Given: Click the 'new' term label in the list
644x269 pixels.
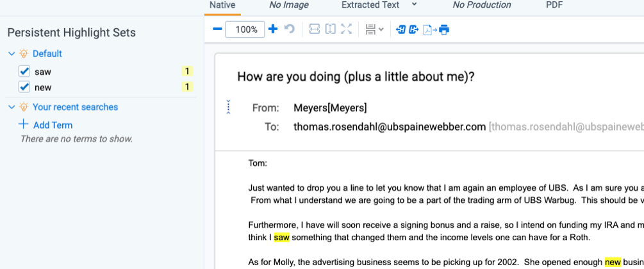Looking at the screenshot, I should point(43,88).
